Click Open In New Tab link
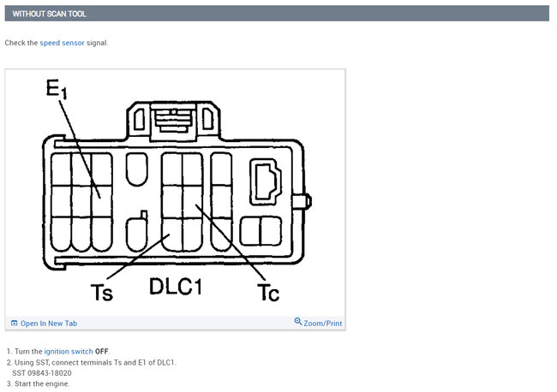 pos(49,324)
